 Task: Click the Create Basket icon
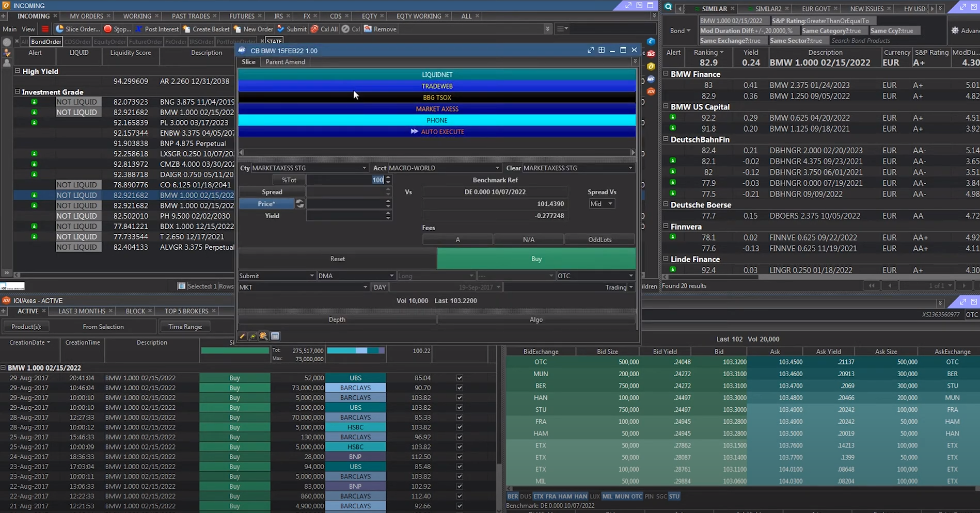pos(186,29)
